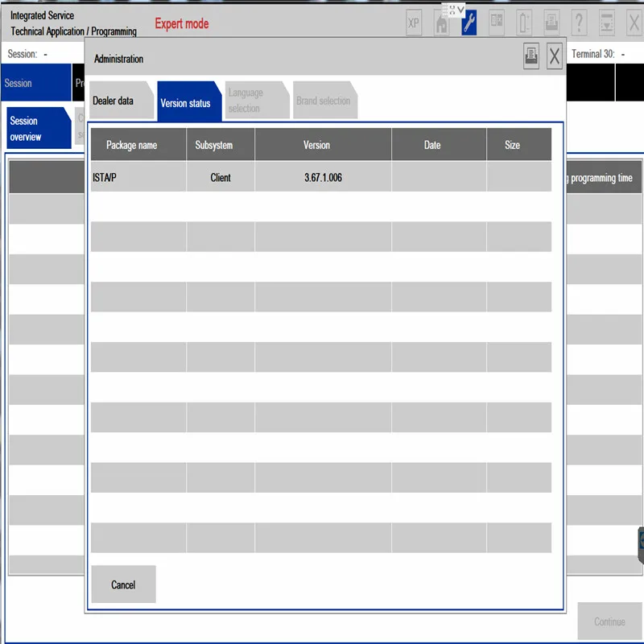Open the Language selection tab
The image size is (644, 644).
click(257, 101)
